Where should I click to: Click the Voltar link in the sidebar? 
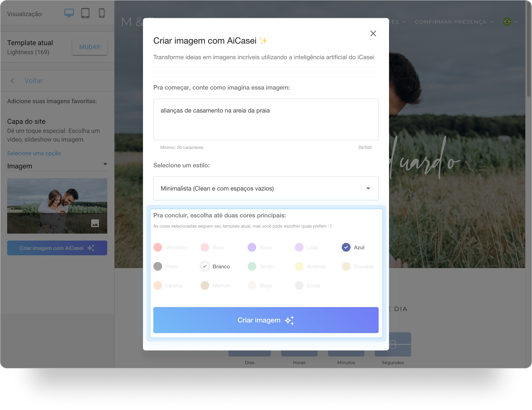33,81
